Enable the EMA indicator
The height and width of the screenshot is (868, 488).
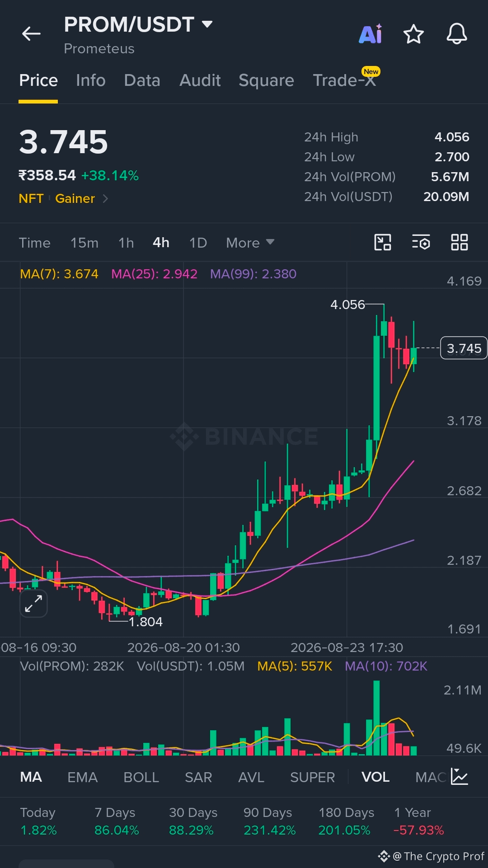click(82, 777)
